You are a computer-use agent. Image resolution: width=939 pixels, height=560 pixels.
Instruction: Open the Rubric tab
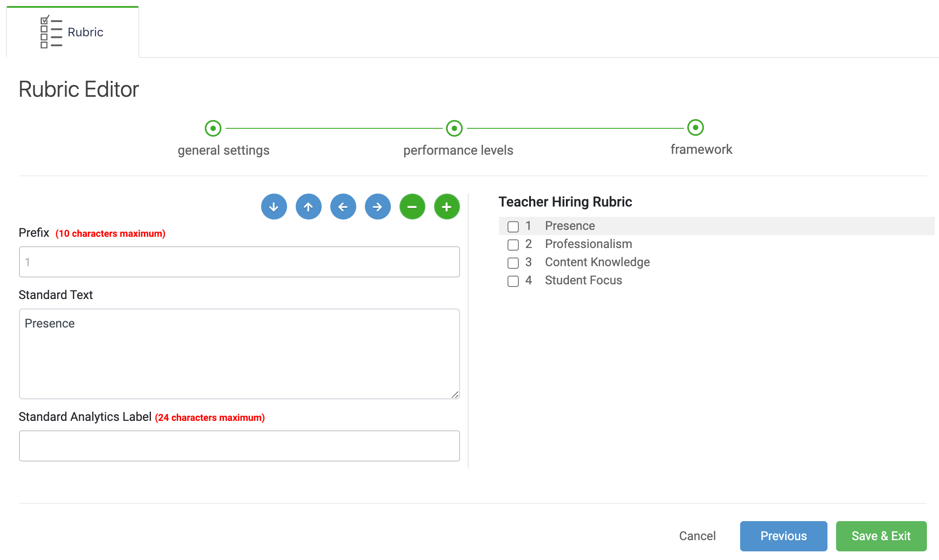[x=73, y=32]
